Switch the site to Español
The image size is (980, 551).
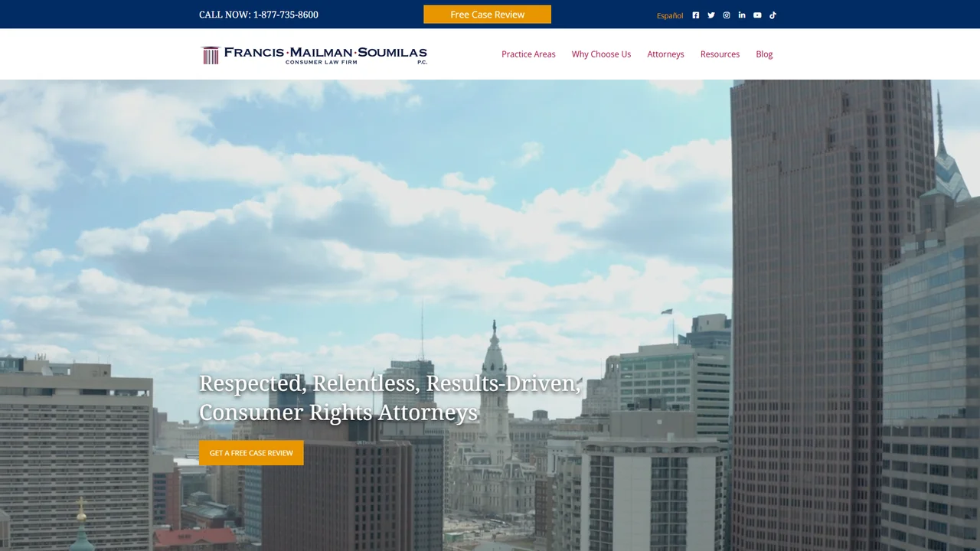pyautogui.click(x=670, y=15)
